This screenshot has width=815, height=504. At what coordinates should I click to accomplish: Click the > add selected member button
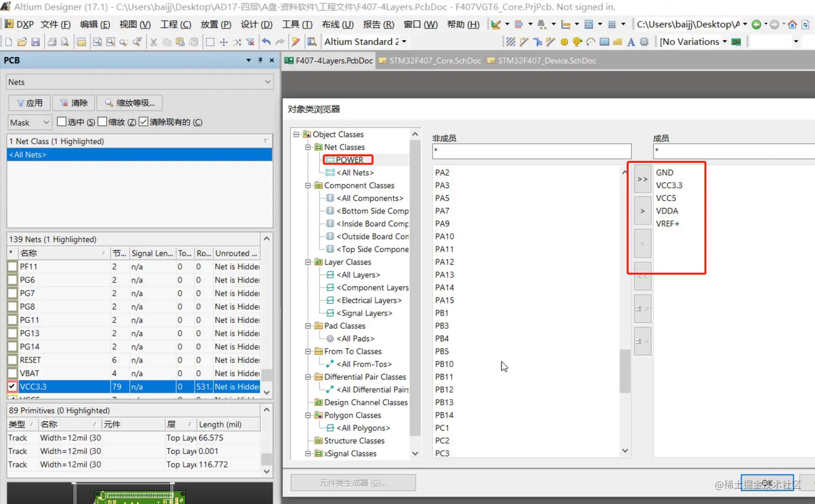pyautogui.click(x=643, y=211)
